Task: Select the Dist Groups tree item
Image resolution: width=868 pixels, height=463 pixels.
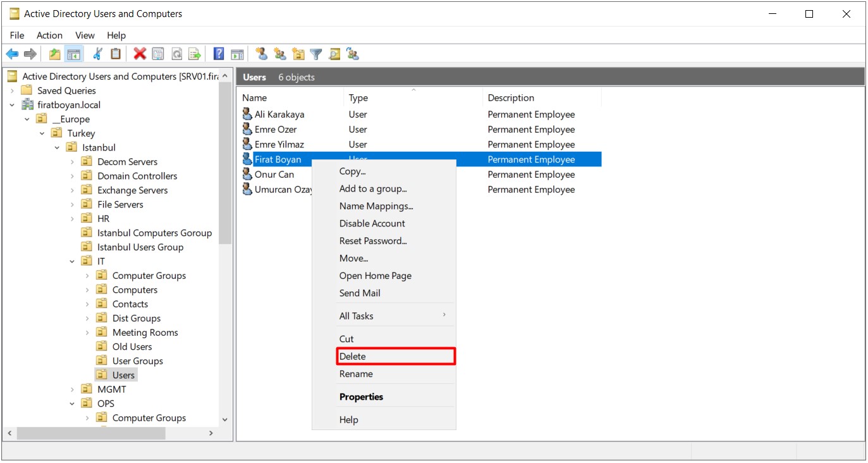Action: tap(137, 318)
